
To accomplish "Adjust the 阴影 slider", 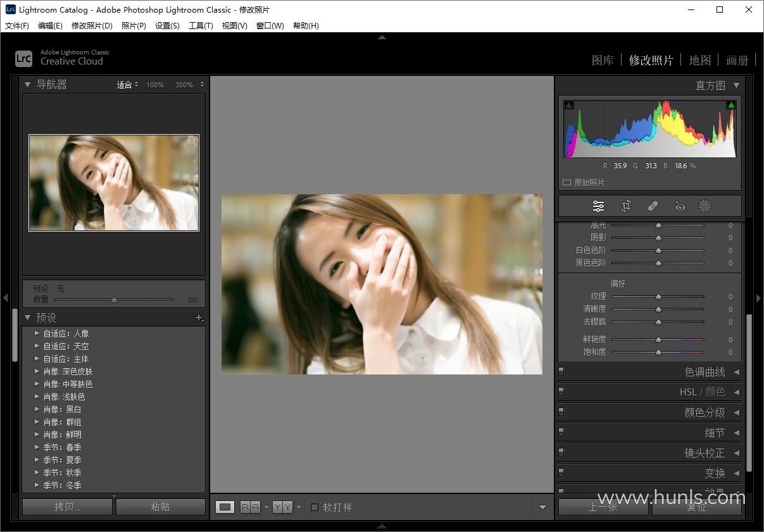I will pyautogui.click(x=658, y=238).
